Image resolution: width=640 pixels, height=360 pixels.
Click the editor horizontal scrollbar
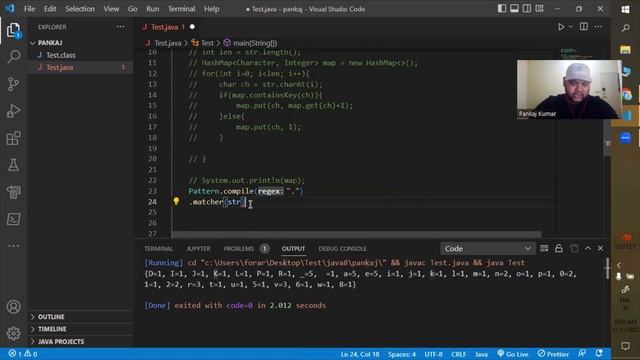(356, 235)
